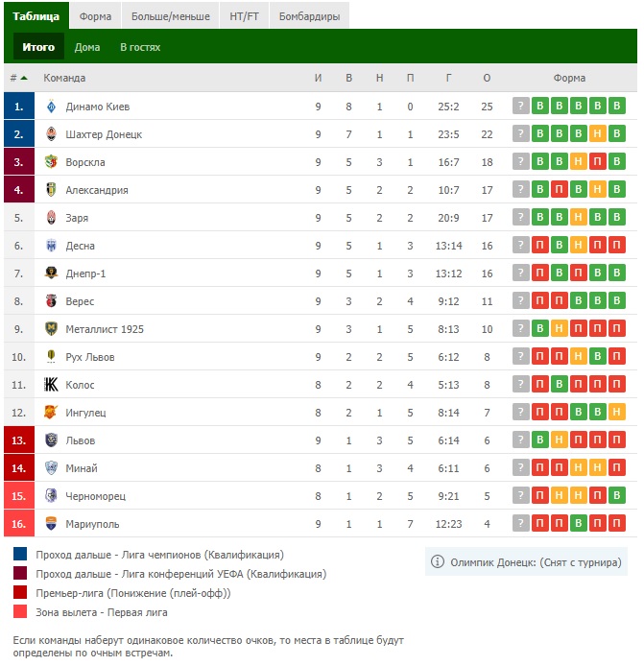Select the Дома sub-tab

coord(87,47)
